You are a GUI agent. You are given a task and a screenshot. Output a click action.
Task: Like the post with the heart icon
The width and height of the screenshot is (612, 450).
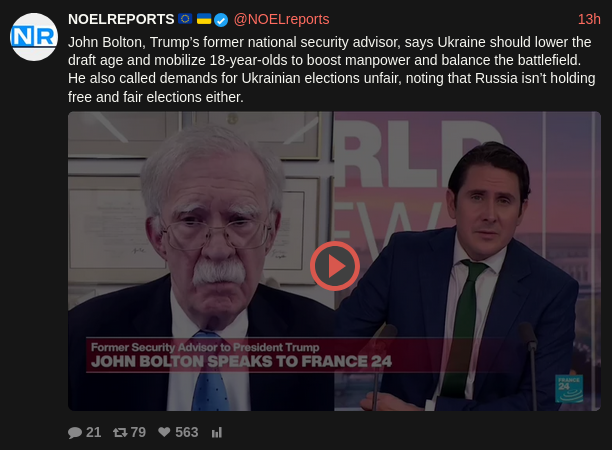(x=164, y=432)
